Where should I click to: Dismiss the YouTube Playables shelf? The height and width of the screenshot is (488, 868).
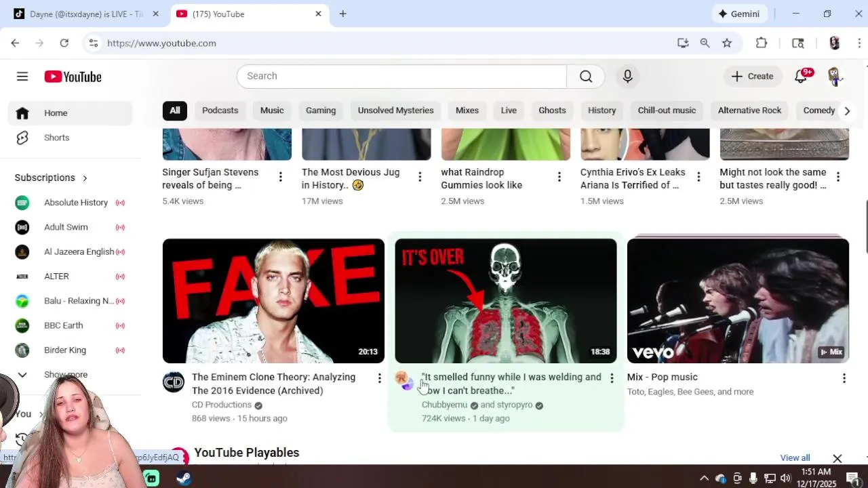point(837,459)
